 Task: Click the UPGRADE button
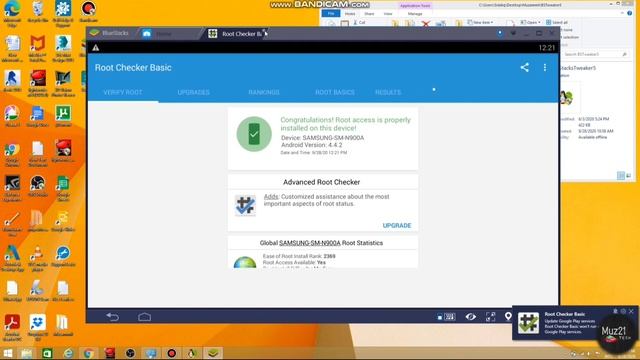[x=397, y=225]
